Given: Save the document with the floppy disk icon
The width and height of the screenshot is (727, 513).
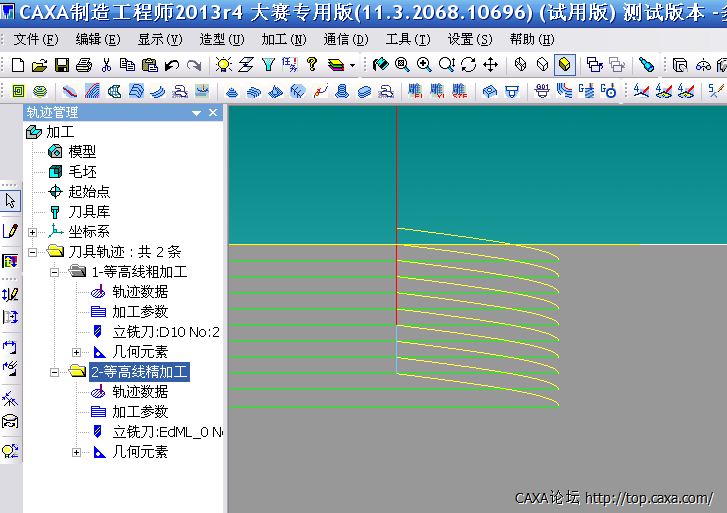Looking at the screenshot, I should [x=62, y=64].
